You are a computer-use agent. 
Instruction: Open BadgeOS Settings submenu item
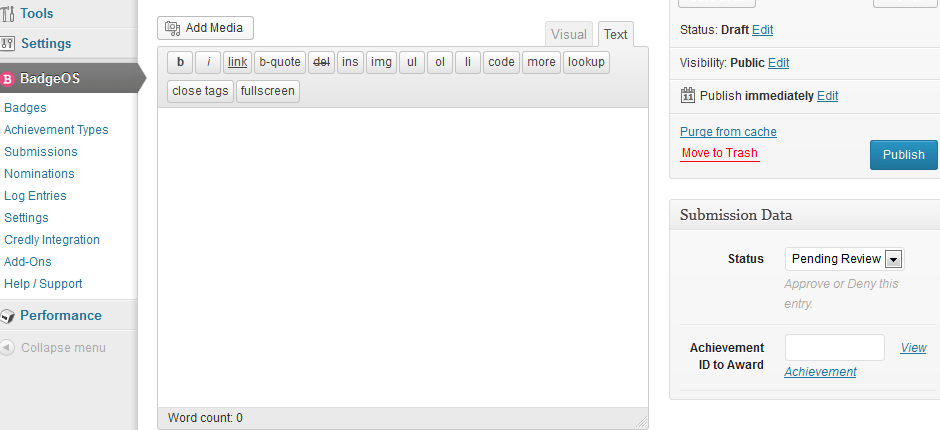click(26, 218)
